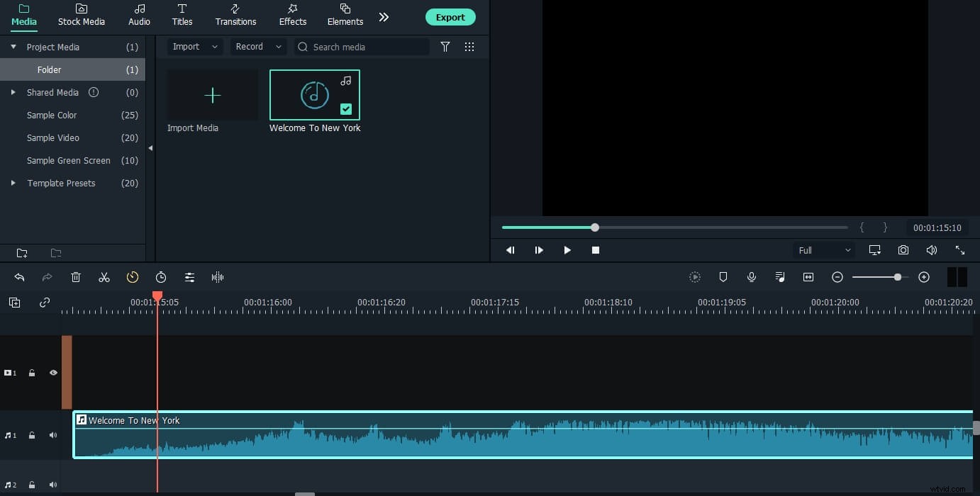Click the Export button
Screen dimensions: 980x496
[x=450, y=16]
